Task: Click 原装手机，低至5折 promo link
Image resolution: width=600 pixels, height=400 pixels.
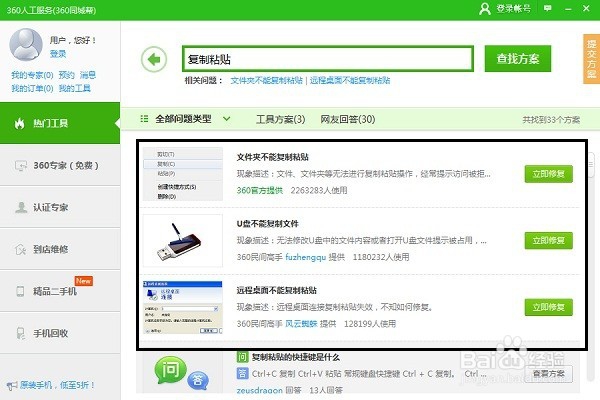Action: (x=57, y=385)
